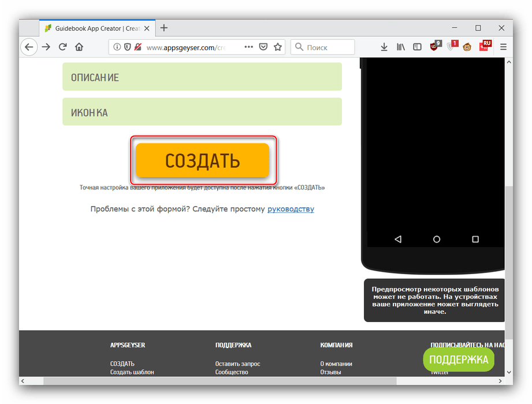The height and width of the screenshot is (404, 532).
Task: Click the footer ПОДДЕРЖКА column heading
Action: pyautogui.click(x=233, y=345)
